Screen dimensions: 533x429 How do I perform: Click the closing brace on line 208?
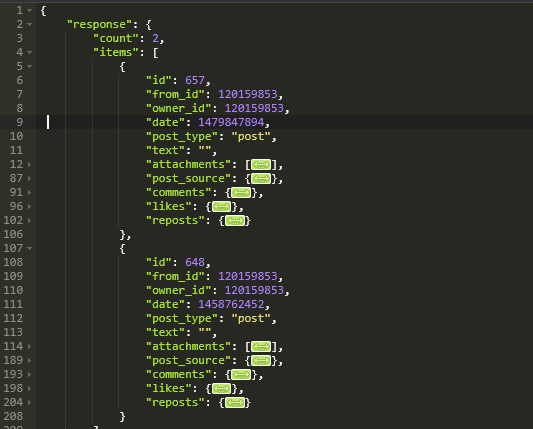click(123, 416)
